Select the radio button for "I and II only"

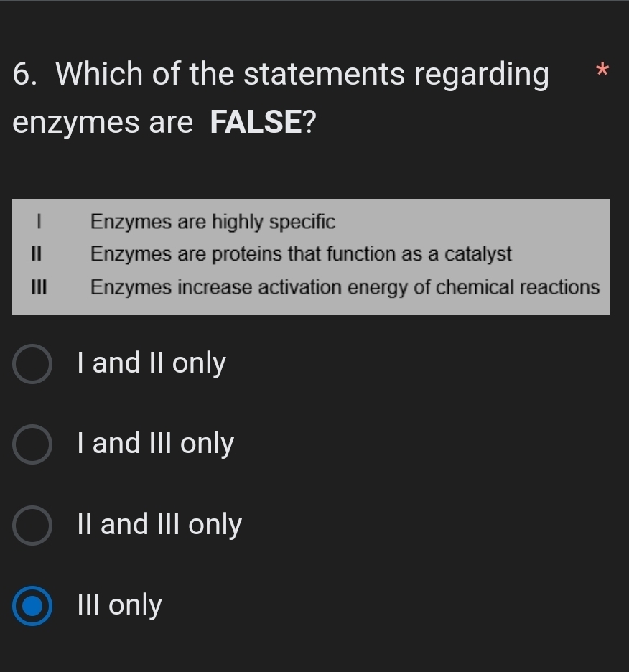pyautogui.click(x=31, y=363)
